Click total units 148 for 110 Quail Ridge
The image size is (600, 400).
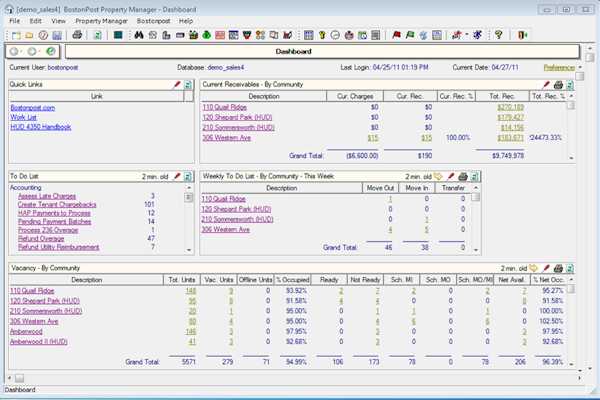191,291
